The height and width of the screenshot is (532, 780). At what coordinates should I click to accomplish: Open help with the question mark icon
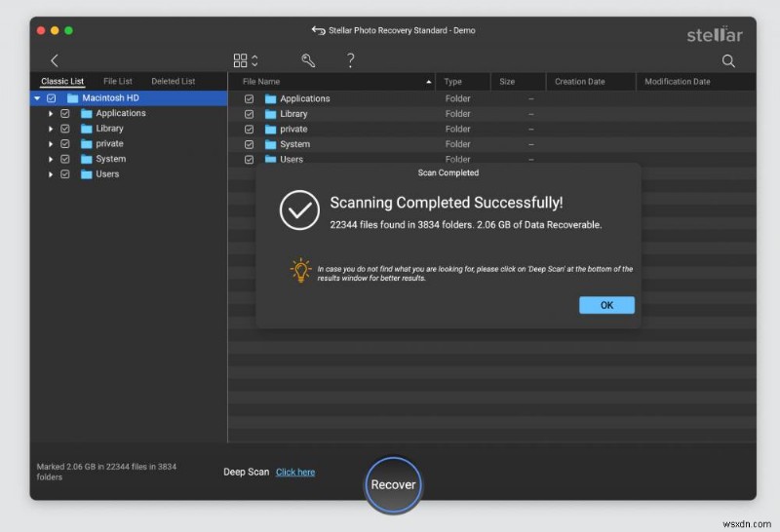pos(351,60)
